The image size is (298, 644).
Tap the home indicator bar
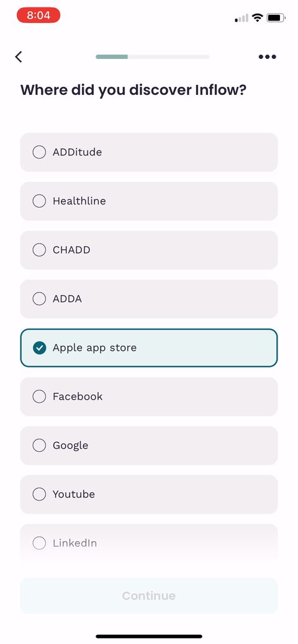tap(149, 636)
